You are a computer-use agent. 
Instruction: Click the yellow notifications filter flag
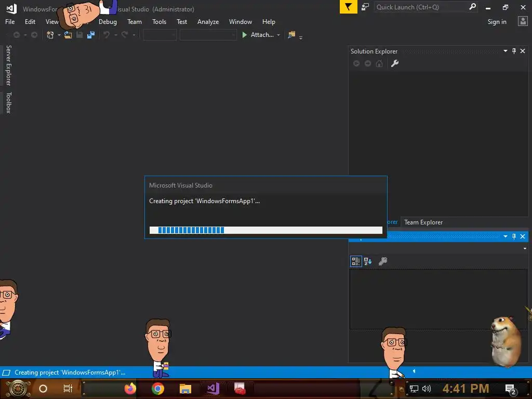[349, 7]
